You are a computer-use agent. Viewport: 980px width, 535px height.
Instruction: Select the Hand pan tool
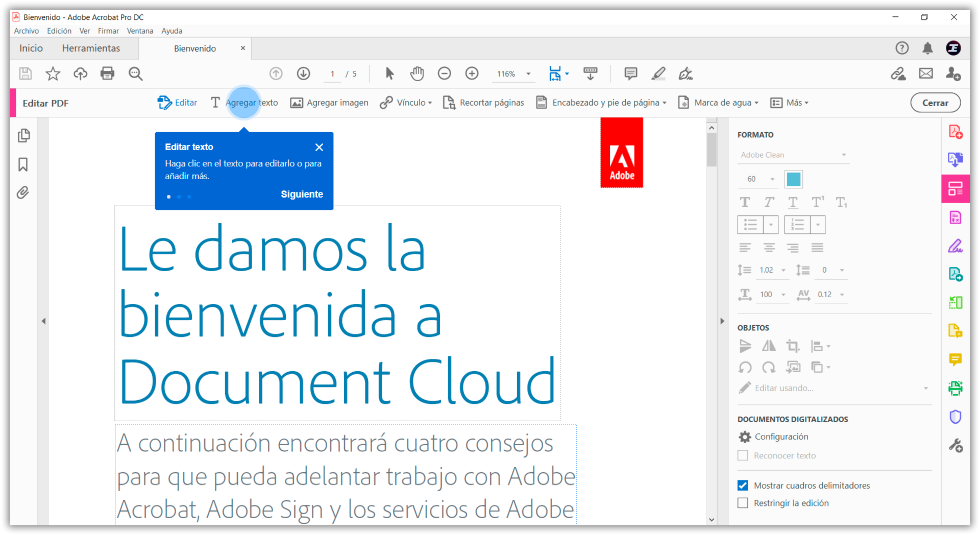(417, 74)
